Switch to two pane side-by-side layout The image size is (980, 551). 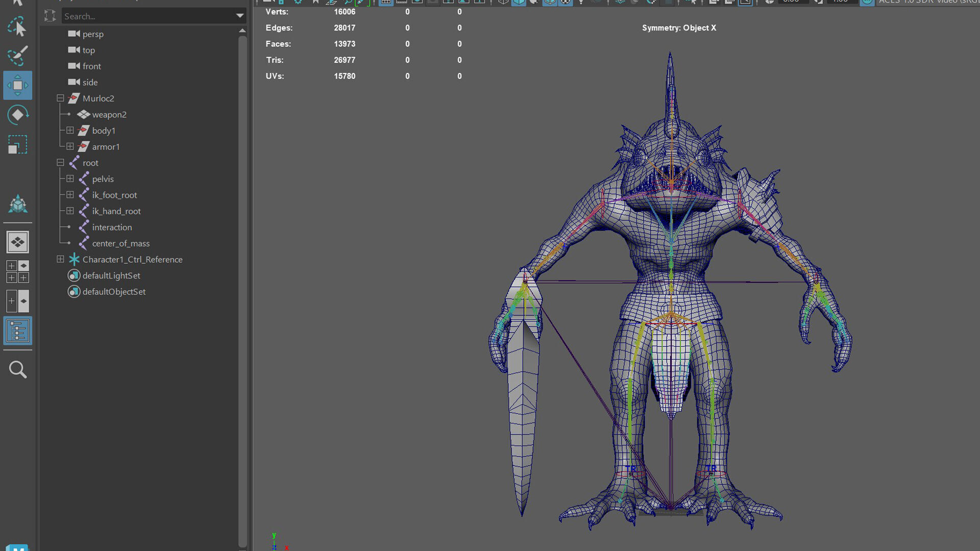(x=17, y=301)
